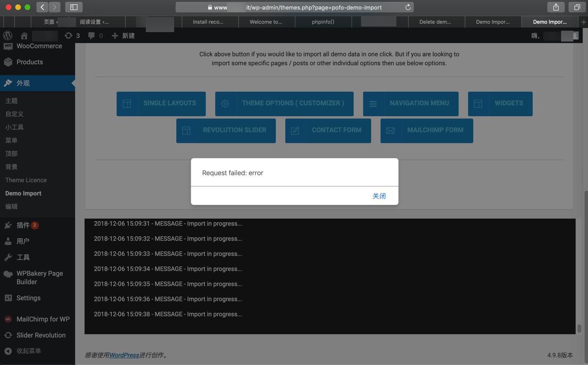Click the Safari address bar
This screenshot has width=588, height=365.
pos(294,7)
